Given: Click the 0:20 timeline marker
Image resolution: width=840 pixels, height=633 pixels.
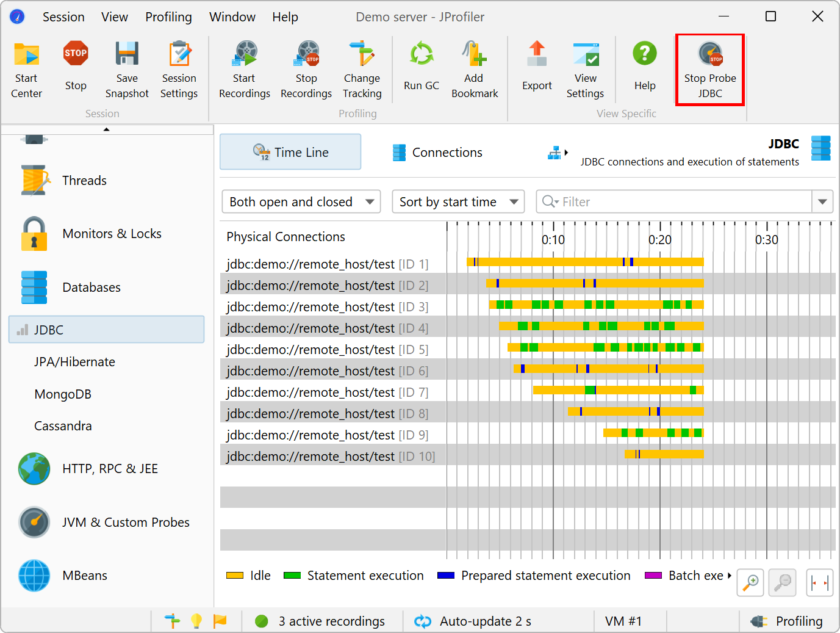Looking at the screenshot, I should pos(660,240).
